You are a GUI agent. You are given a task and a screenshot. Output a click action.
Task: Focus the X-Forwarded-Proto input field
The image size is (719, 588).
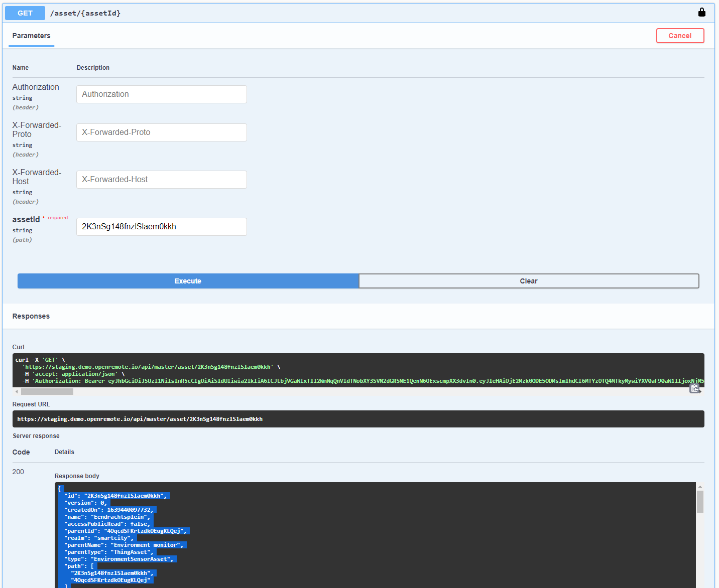pyautogui.click(x=161, y=132)
